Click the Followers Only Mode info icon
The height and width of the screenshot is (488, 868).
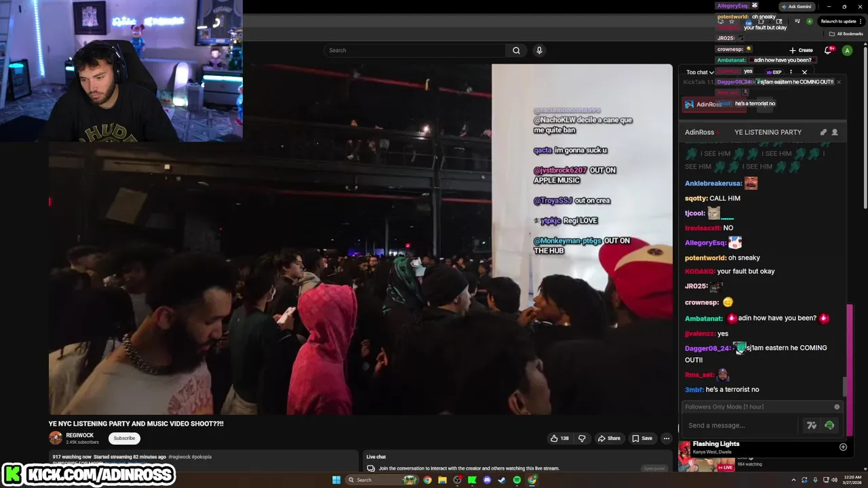tap(837, 407)
